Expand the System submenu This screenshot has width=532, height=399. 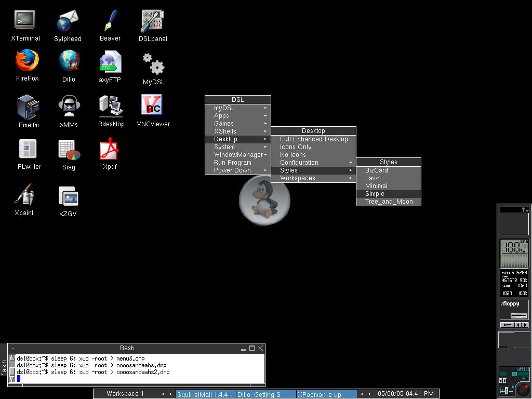(x=238, y=147)
